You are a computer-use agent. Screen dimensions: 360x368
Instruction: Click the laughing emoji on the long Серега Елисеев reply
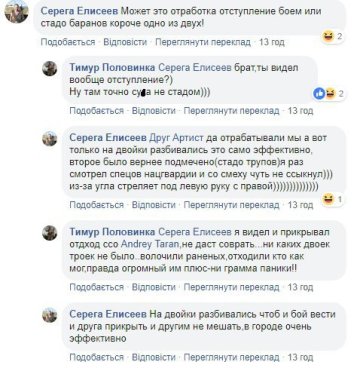(328, 200)
